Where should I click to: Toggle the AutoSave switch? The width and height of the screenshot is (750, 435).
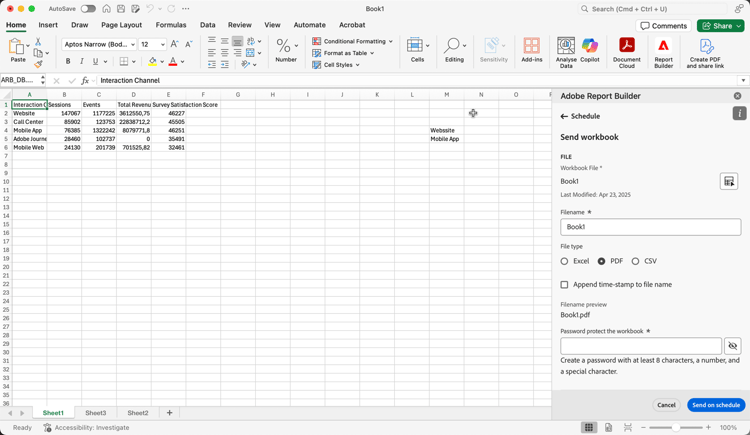point(88,9)
